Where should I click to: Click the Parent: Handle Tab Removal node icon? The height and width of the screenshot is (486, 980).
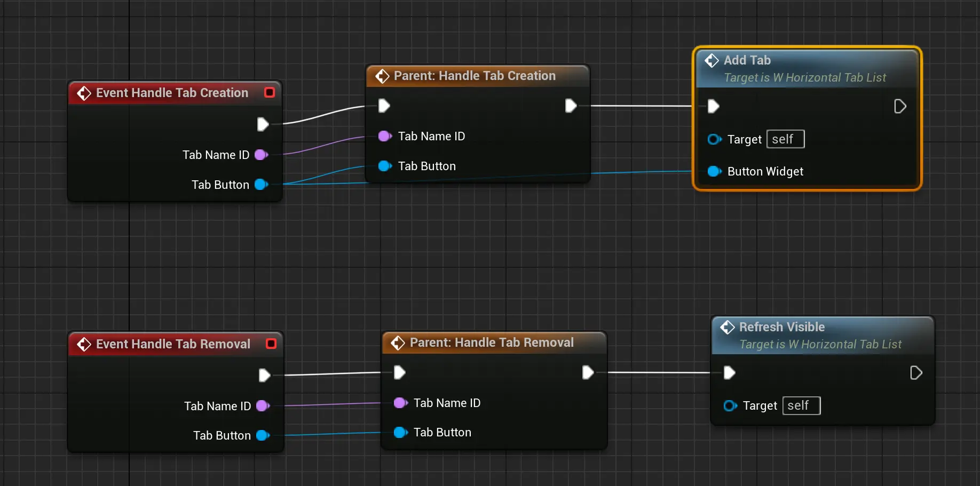tap(398, 342)
